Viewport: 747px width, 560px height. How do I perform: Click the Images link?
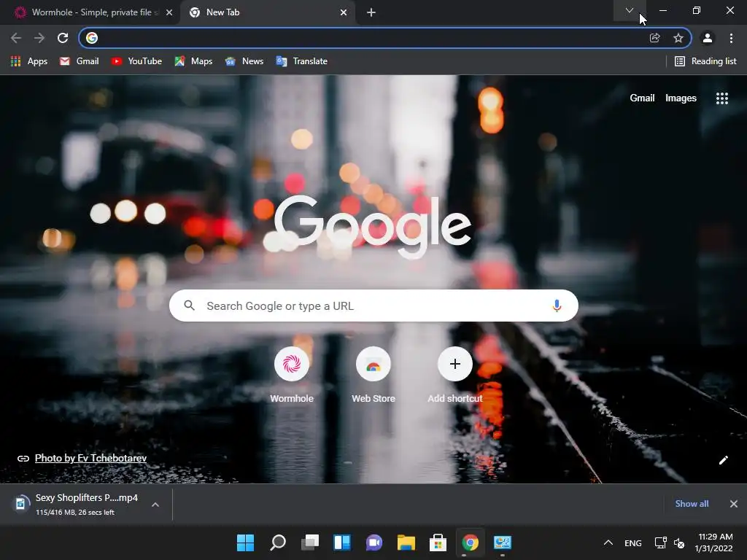pos(681,98)
